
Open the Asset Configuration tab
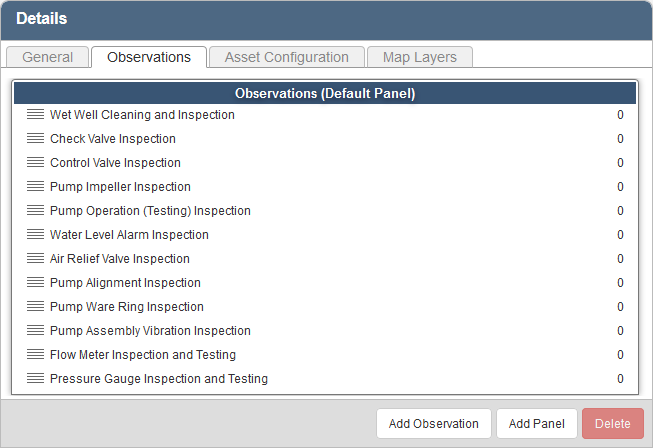[286, 57]
